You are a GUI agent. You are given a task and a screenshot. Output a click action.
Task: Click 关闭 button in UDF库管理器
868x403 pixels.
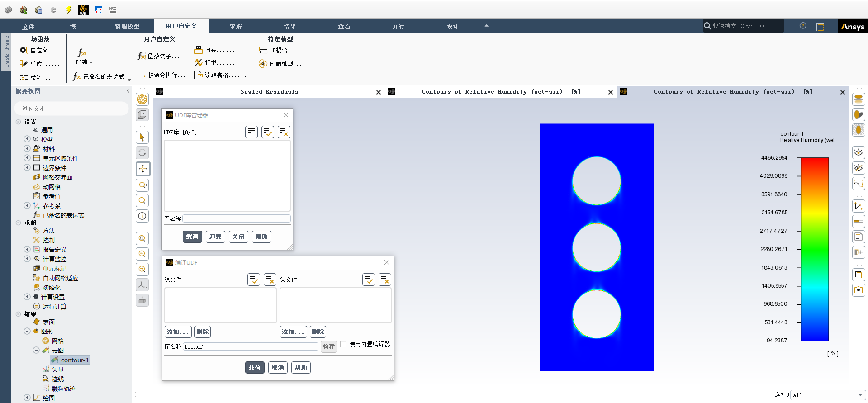(238, 237)
